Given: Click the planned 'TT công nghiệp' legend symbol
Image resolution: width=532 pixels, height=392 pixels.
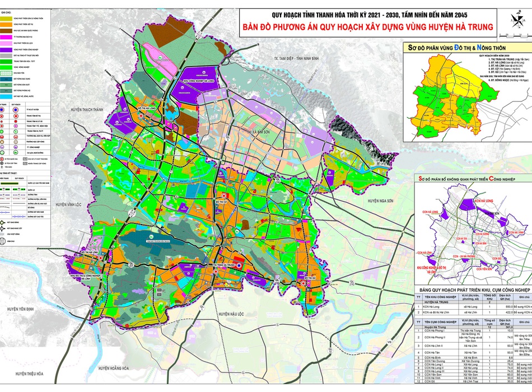Looking at the screenshot, I should coord(16,147).
